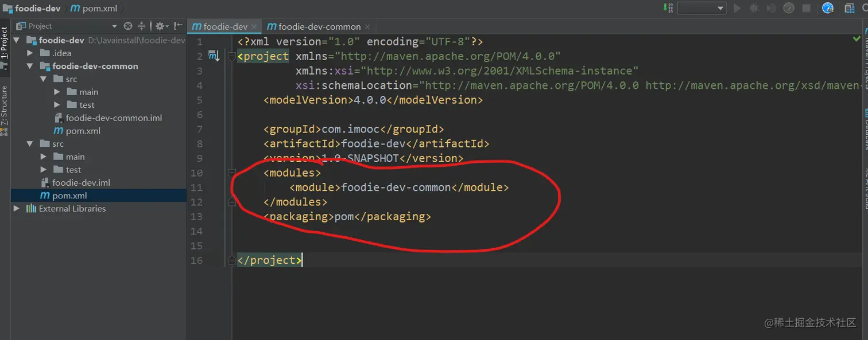Collapse the foodie-dev-common module node

coord(30,66)
